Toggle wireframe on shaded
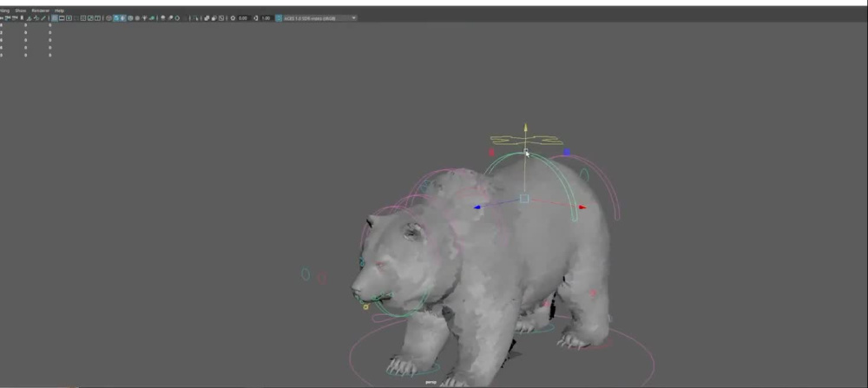868x388 pixels. (130, 17)
